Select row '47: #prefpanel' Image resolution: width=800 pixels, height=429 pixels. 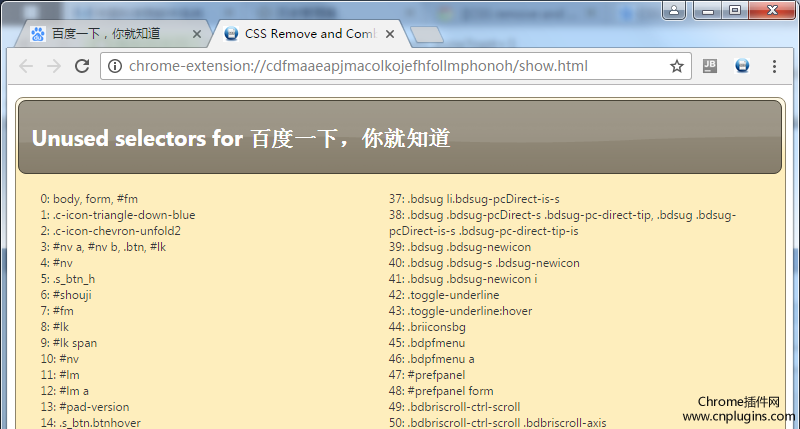427,374
